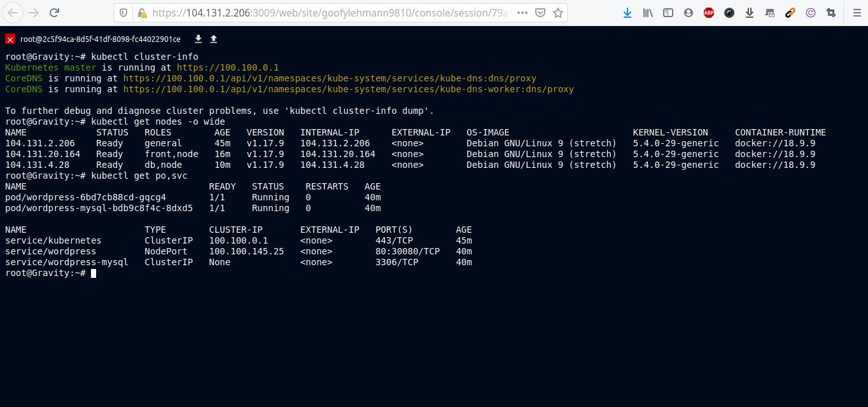Click pod/wordpress-mysql-bdb9c8f4c-8dxd5 row name

pyautogui.click(x=99, y=208)
